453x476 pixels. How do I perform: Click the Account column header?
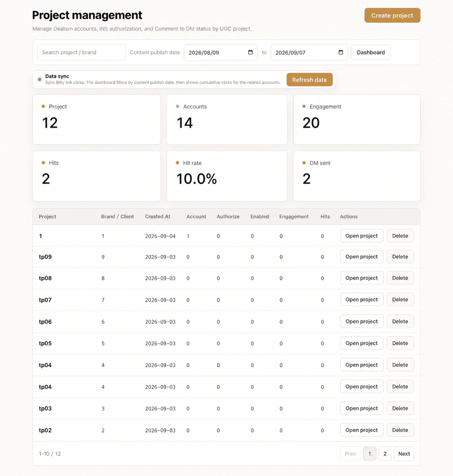pos(196,217)
